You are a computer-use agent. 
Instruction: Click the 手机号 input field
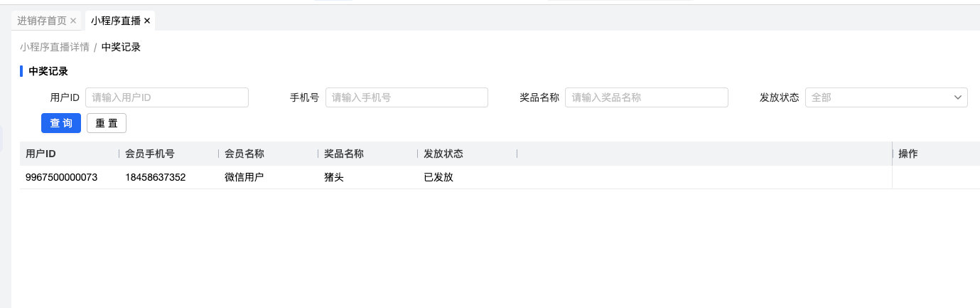pyautogui.click(x=406, y=97)
